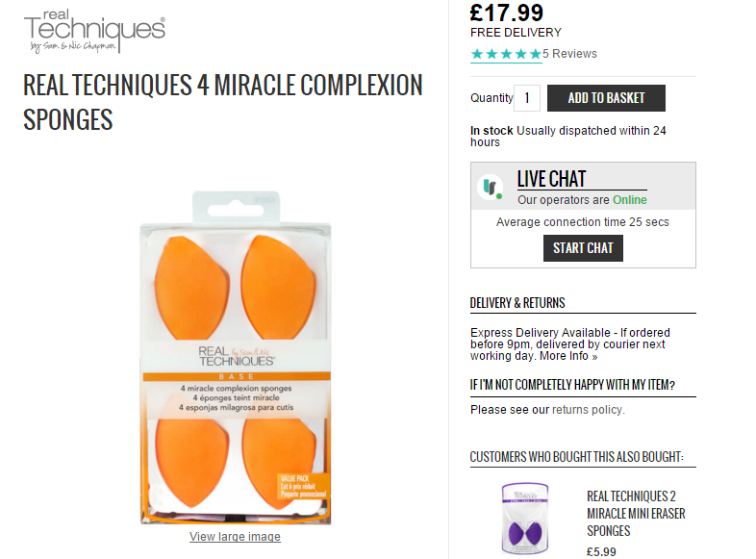
Task: Click the product title heading
Action: coord(223,102)
